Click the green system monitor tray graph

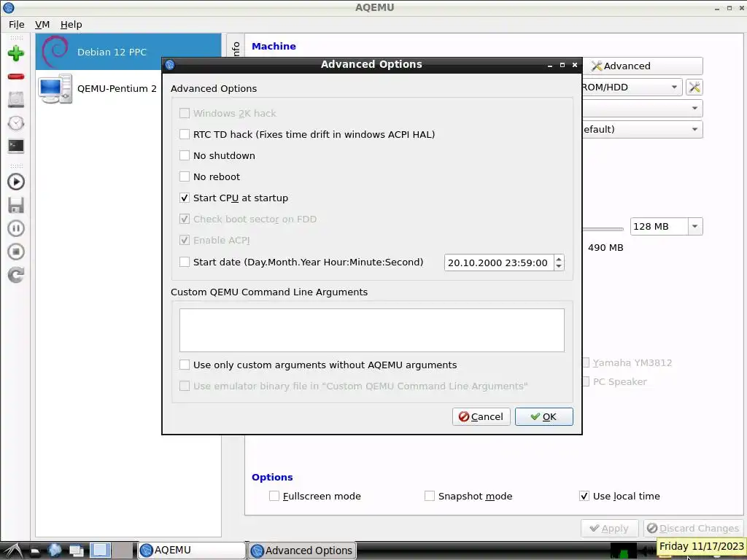point(624,551)
